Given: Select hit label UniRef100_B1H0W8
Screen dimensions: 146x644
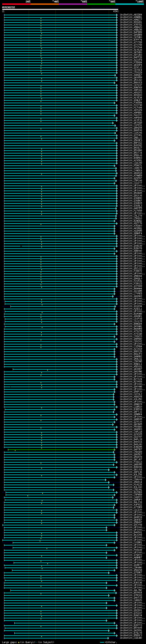Looking at the screenshot, I should pos(131,314).
